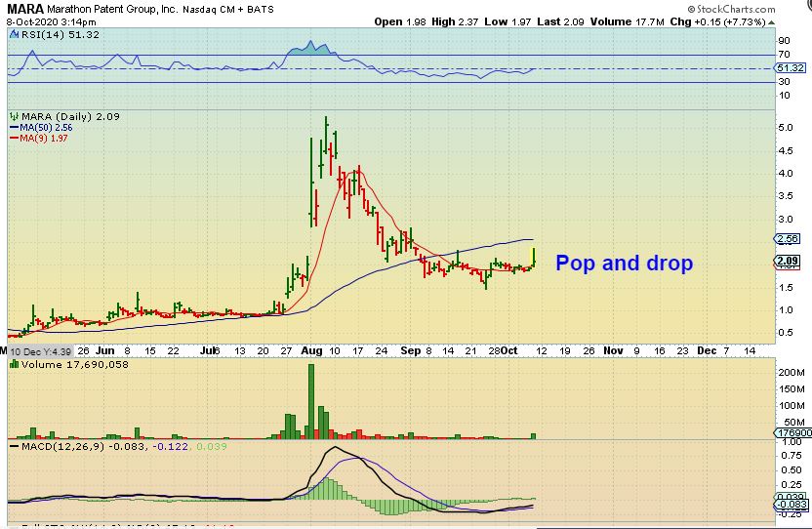Click the Low 1.97 value in header

click(508, 21)
